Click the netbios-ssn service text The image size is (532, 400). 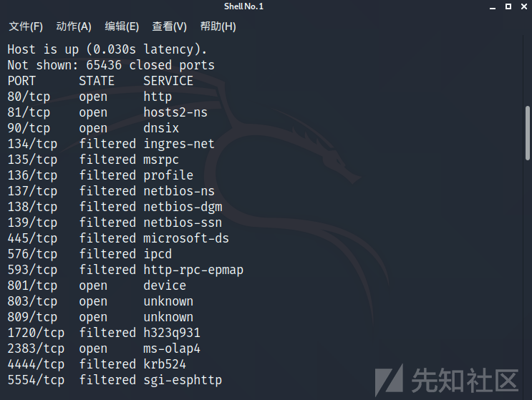[183, 223]
